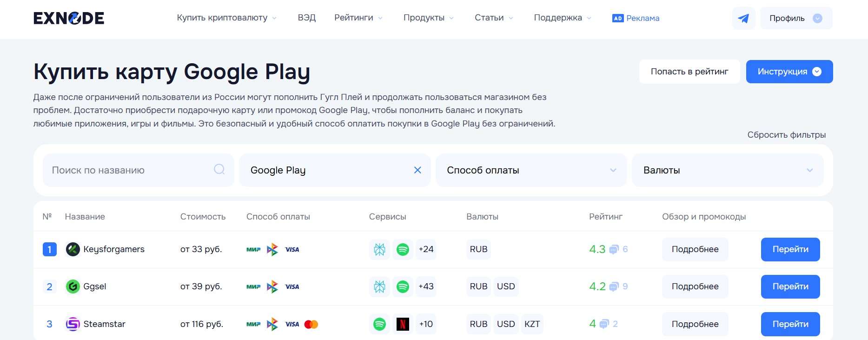This screenshot has width=868, height=340.
Task: Click the Spotify icon in Keysforgamers row
Action: tap(403, 249)
